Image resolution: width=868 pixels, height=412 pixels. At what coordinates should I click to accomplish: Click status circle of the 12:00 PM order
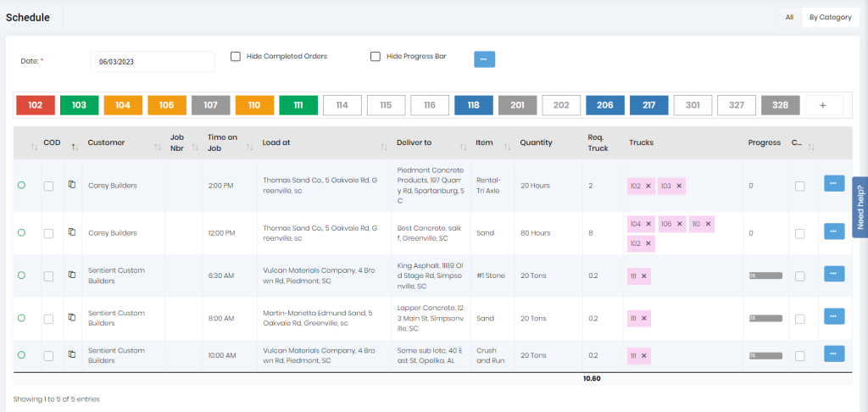(21, 232)
